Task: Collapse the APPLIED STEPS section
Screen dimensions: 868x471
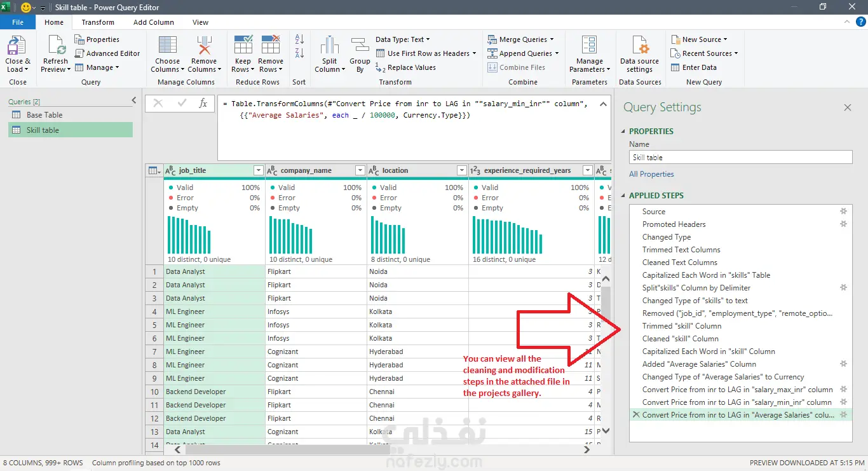Action: tap(623, 196)
